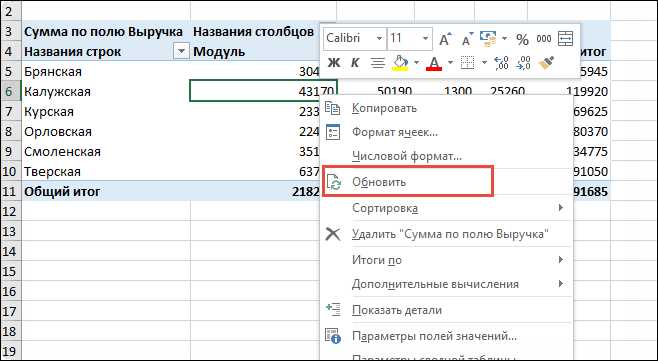Open Формат ячеек dialog
Viewport: 658px width, 361px height.
[446, 133]
